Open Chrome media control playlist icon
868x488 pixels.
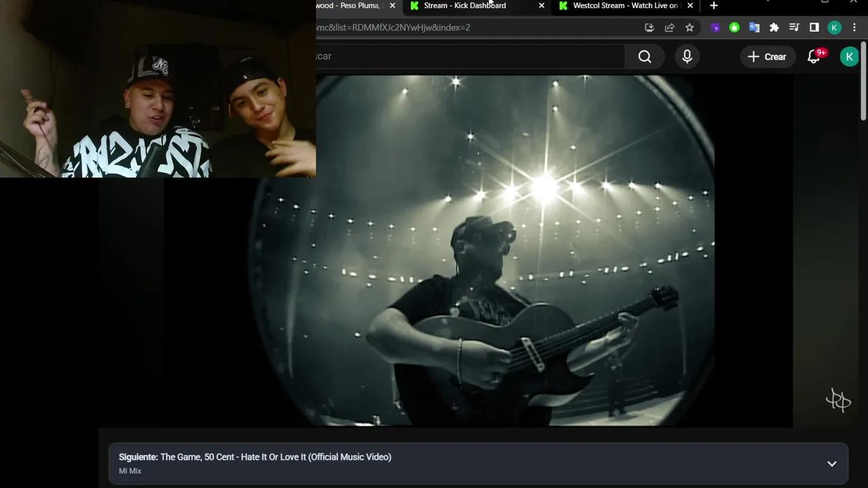click(x=794, y=27)
